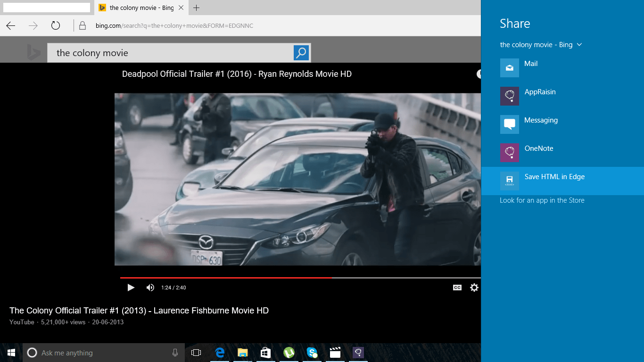
Task: Click the Bing search magnifier button
Action: point(301,53)
